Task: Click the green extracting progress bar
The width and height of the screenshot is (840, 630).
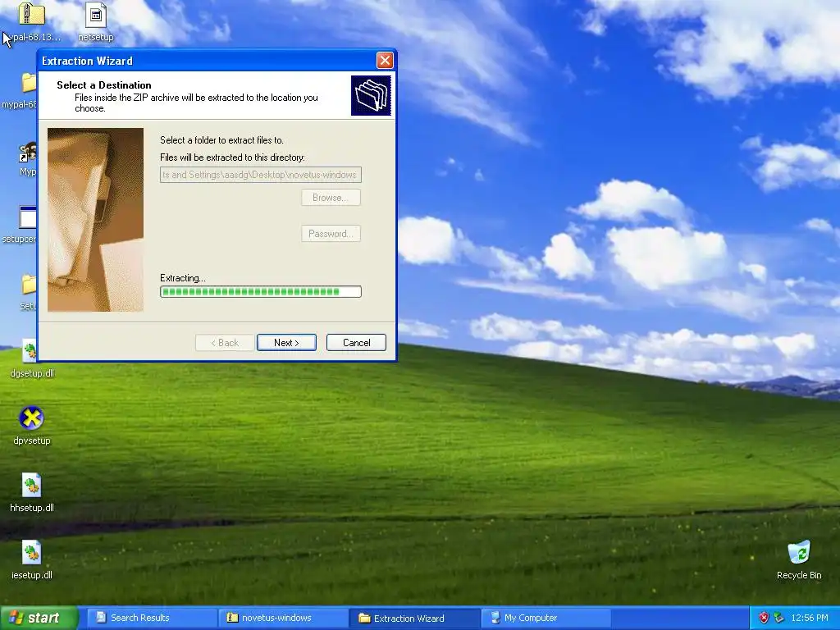Action: click(x=261, y=292)
